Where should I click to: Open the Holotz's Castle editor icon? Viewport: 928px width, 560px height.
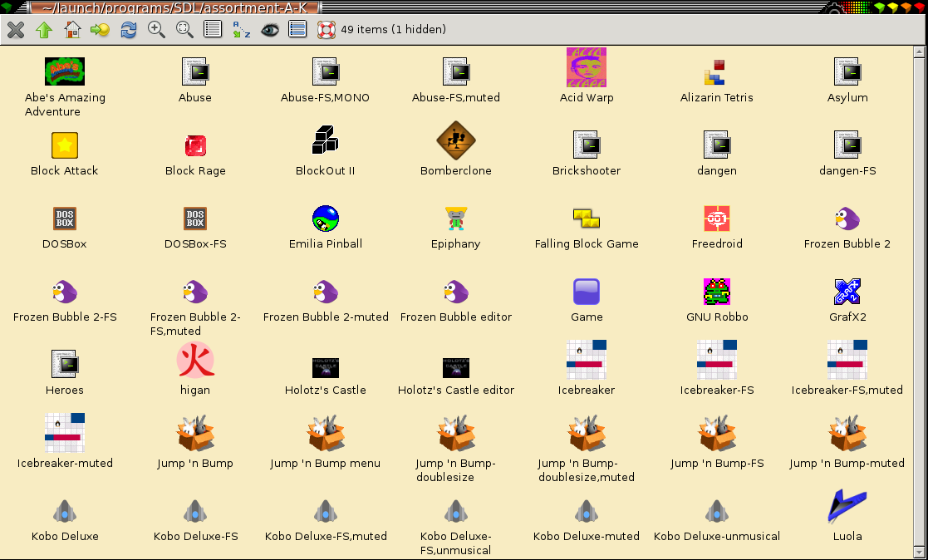click(x=456, y=367)
